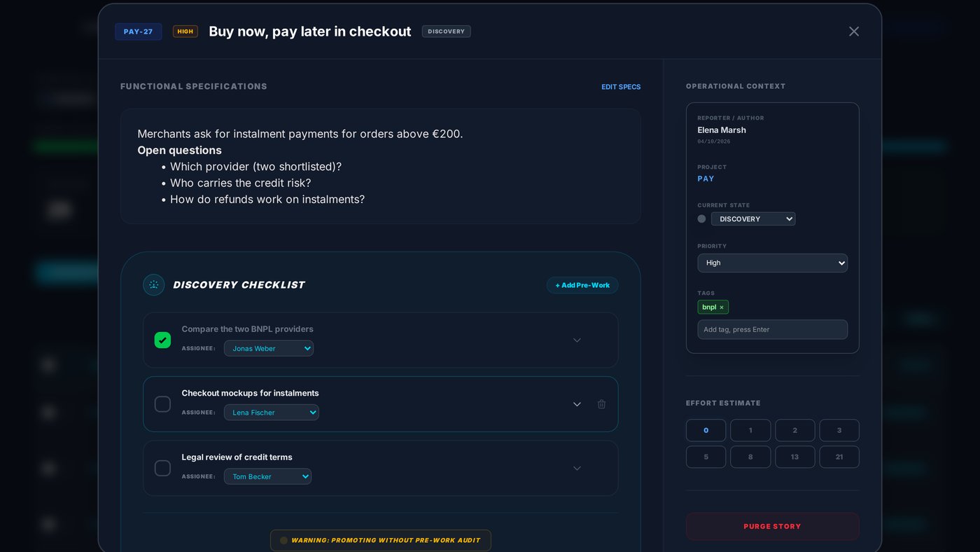Screen dimensions: 980x552
Task: Set effort estimate to 1
Action: 750,430
